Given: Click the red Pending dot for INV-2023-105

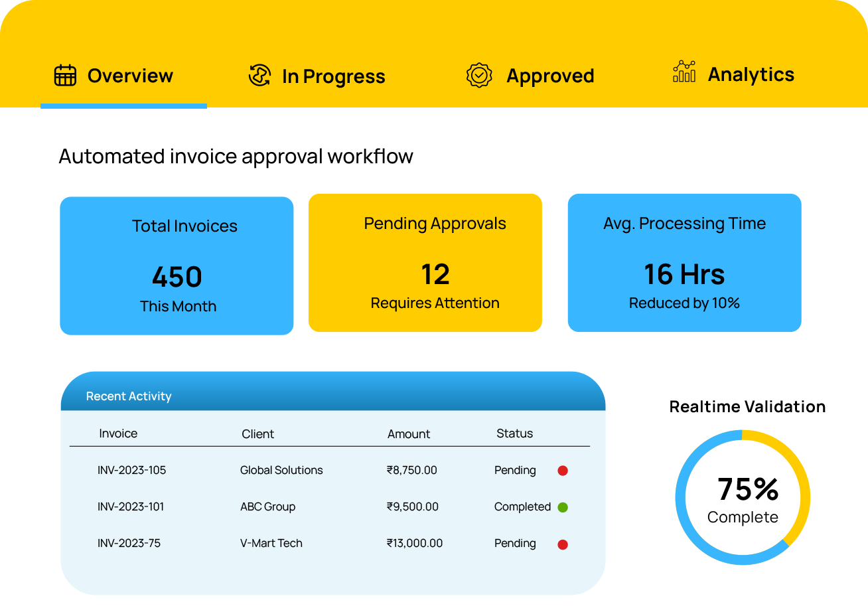Looking at the screenshot, I should point(563,471).
